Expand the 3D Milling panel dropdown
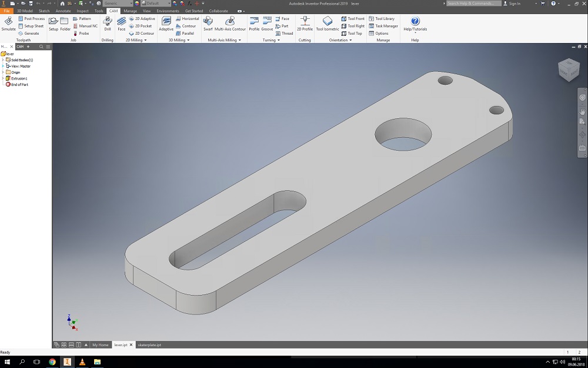 click(179, 40)
